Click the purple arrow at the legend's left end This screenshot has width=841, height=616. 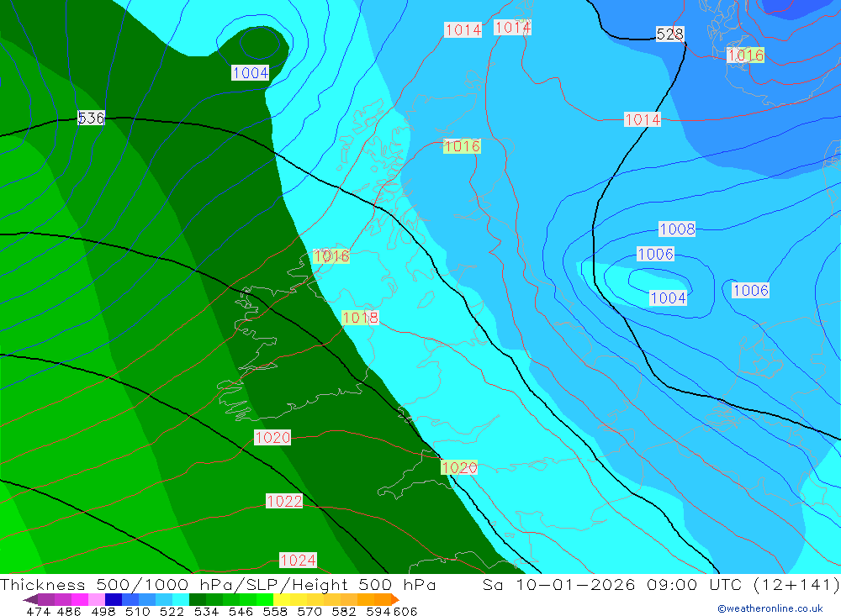(30, 599)
